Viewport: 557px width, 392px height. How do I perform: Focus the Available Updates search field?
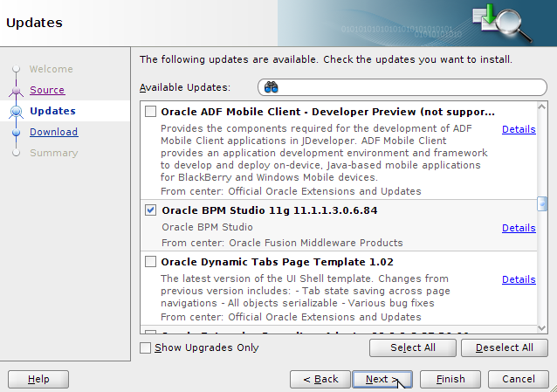coord(402,87)
